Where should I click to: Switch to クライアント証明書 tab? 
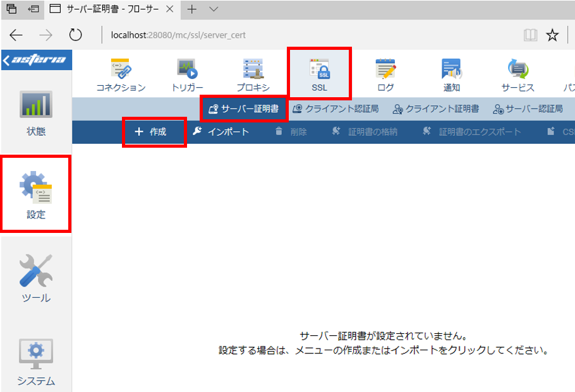coord(435,109)
